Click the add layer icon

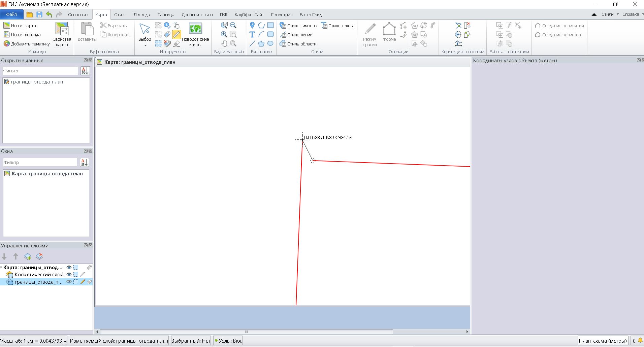tap(28, 257)
